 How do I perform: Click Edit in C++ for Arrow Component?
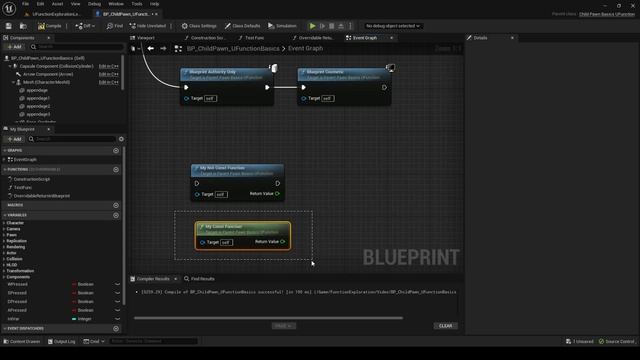109,74
